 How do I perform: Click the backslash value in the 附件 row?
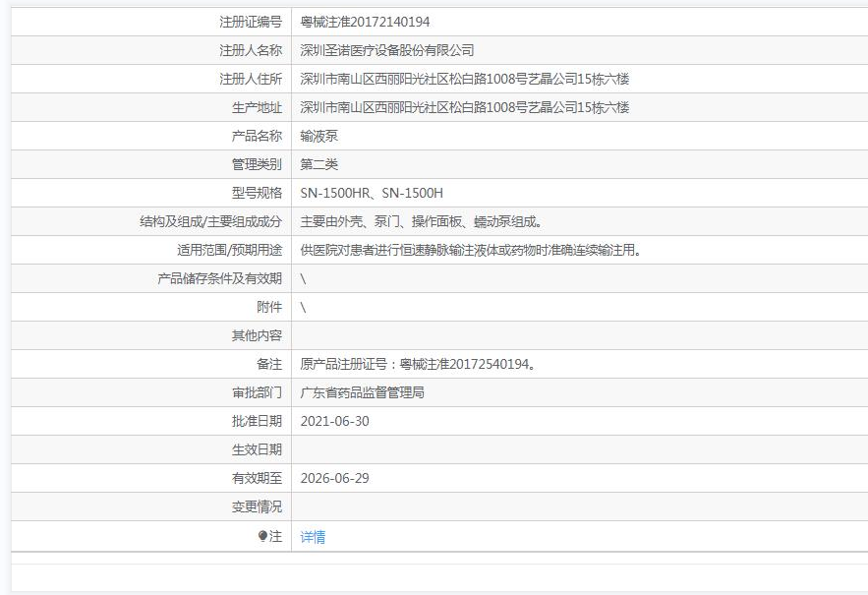click(303, 307)
